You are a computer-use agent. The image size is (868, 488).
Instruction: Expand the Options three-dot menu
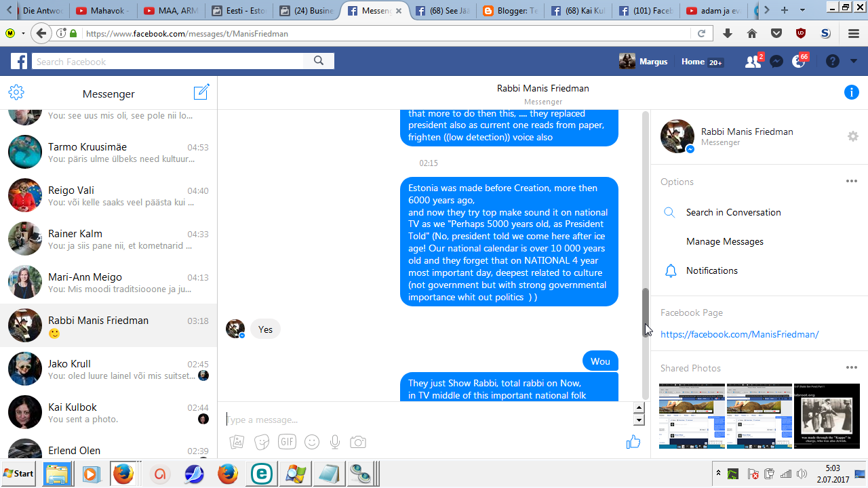852,181
